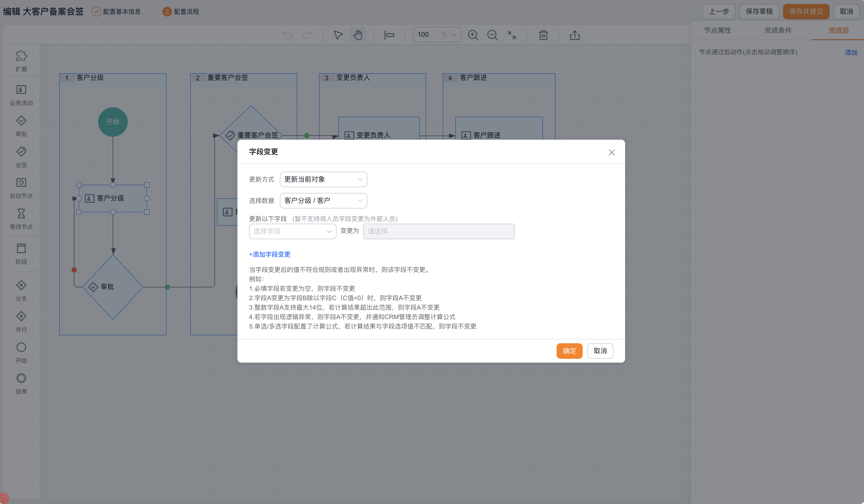The image size is (864, 504).
Task: Select the 审批 diamond node on canvas
Action: pyautogui.click(x=113, y=287)
